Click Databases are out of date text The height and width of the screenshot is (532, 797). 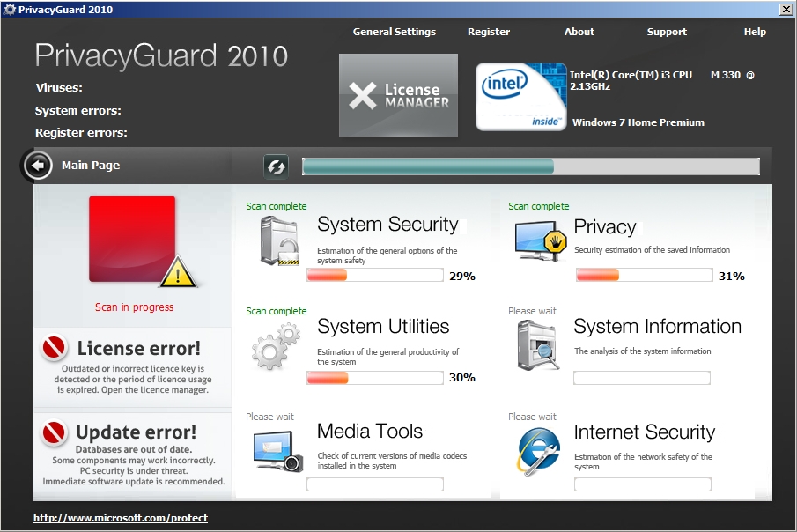point(134,449)
